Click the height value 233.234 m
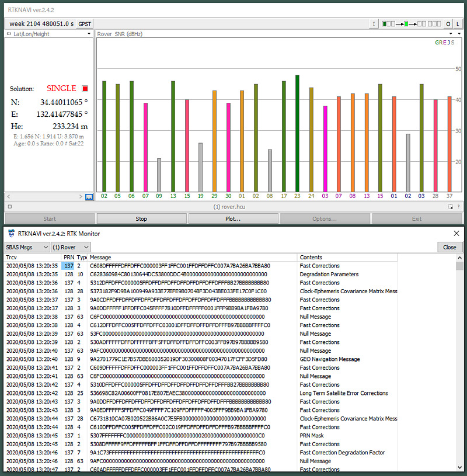This screenshot has width=467, height=476. click(x=70, y=126)
